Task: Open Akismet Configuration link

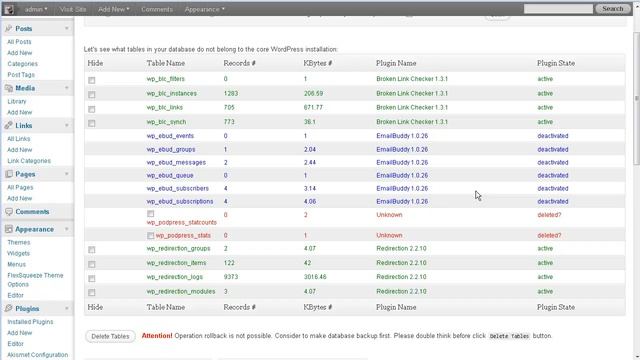Action: pyautogui.click(x=38, y=355)
